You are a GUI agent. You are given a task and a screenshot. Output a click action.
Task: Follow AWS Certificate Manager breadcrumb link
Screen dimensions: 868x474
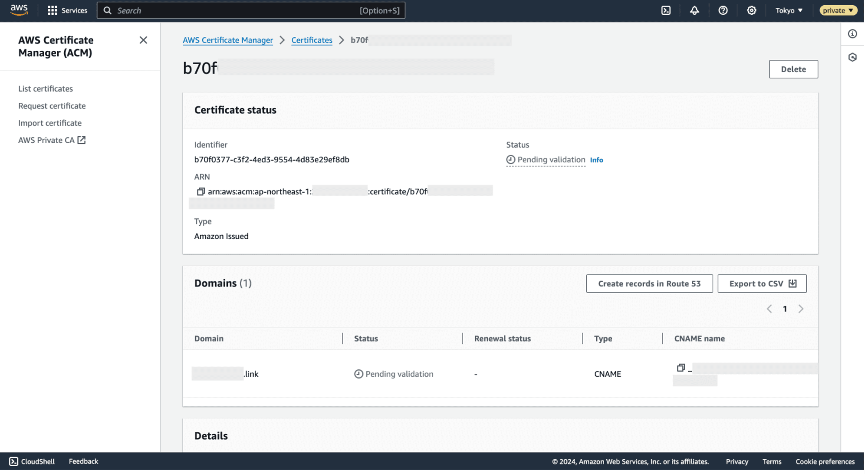pos(229,40)
